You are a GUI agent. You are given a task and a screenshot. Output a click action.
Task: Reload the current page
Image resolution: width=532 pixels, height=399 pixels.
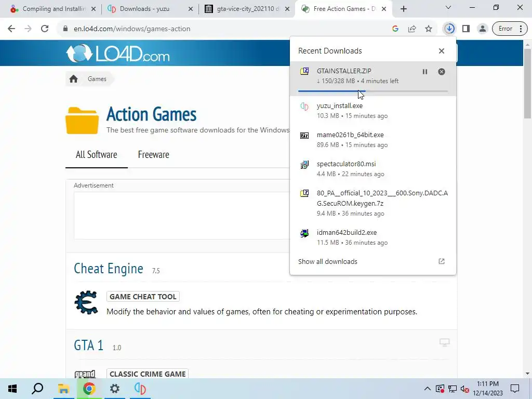pyautogui.click(x=45, y=29)
